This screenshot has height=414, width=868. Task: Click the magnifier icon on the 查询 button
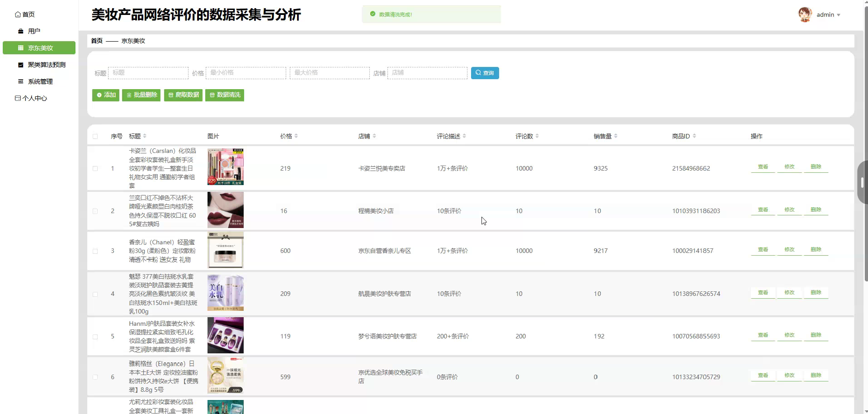pos(477,73)
